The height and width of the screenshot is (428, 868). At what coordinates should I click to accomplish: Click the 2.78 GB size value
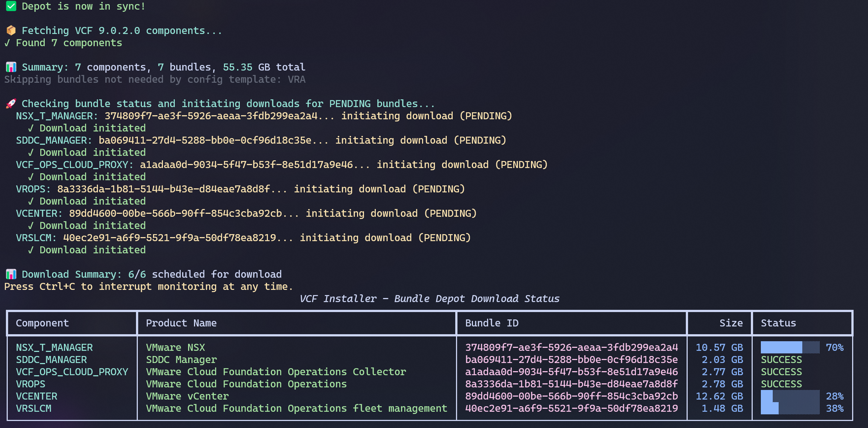722,384
